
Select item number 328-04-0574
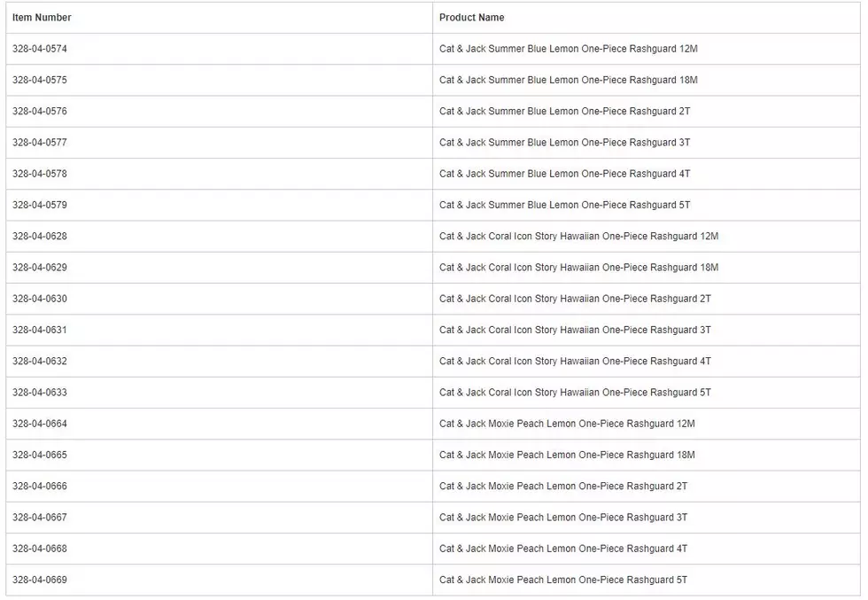pyautogui.click(x=39, y=49)
